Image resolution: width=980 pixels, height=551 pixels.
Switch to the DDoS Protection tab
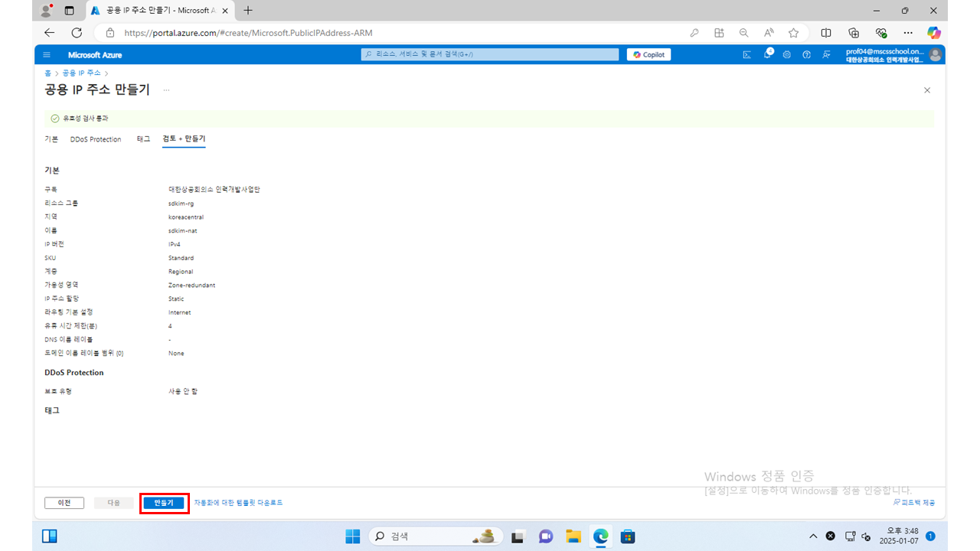pyautogui.click(x=96, y=139)
